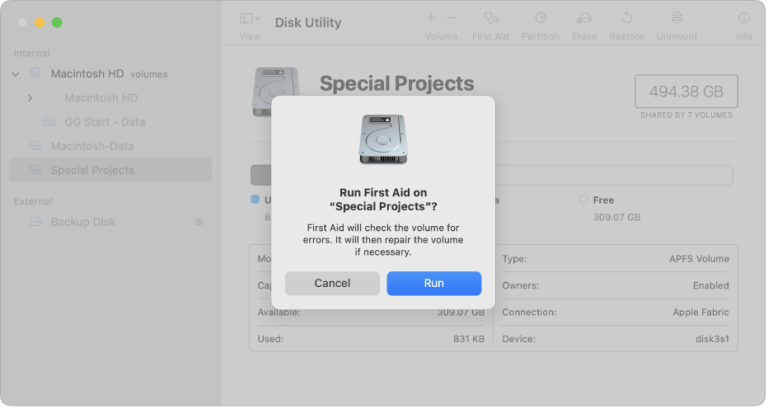The height and width of the screenshot is (409, 768).
Task: Click the Restore toolbar icon
Action: pyautogui.click(x=626, y=18)
